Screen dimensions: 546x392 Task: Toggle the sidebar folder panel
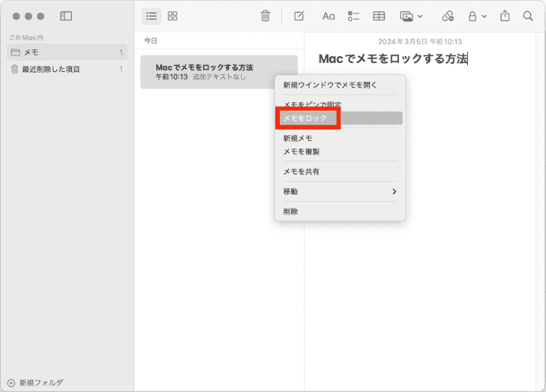coord(66,16)
